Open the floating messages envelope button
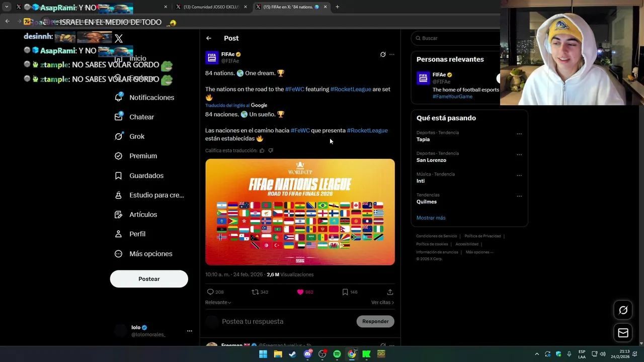Image resolution: width=644 pixels, height=362 pixels. (623, 333)
